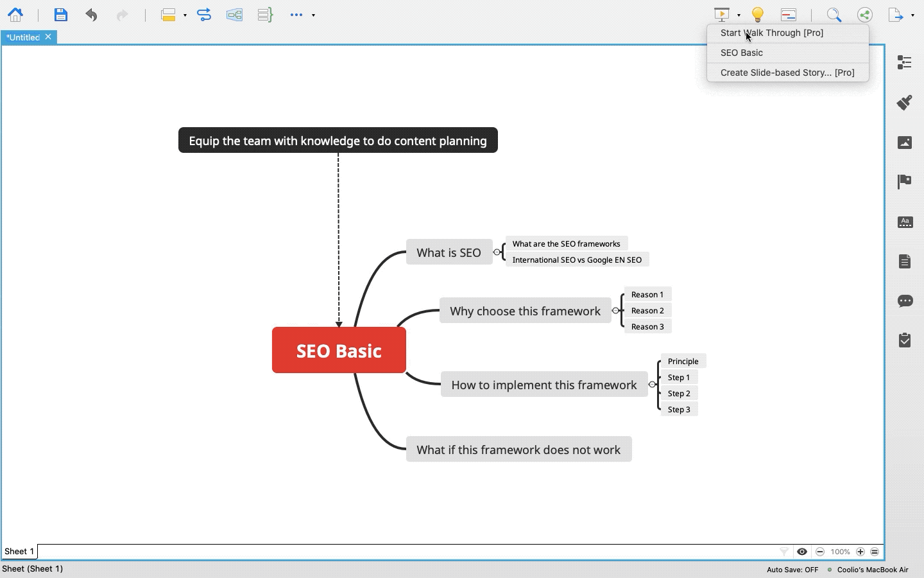The width and height of the screenshot is (924, 578).
Task: Expand the topic insert dropdown arrow
Action: [185, 15]
